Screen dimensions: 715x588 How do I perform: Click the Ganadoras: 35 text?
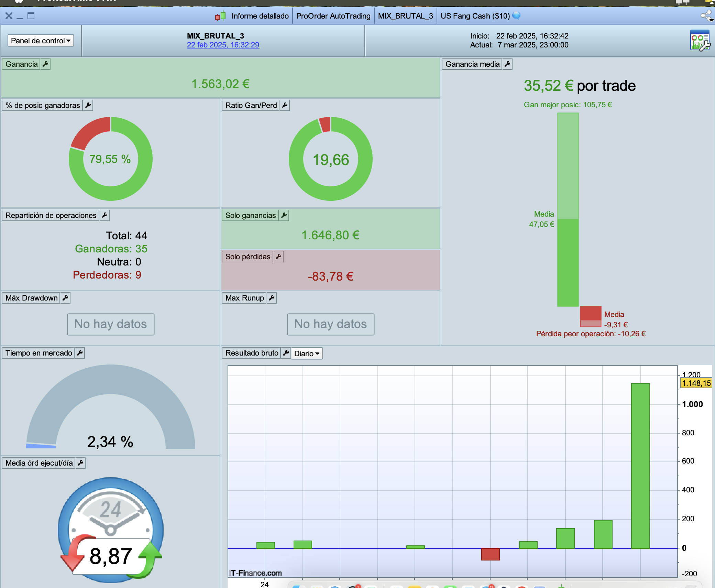point(111,249)
